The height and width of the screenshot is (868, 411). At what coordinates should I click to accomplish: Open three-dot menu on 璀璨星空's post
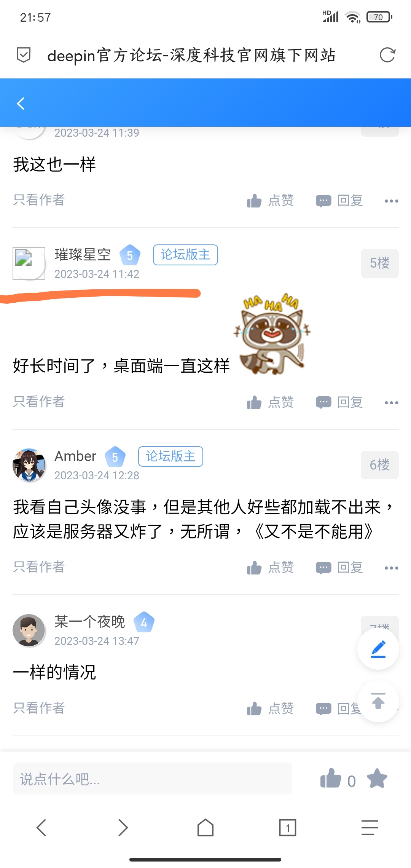tap(391, 403)
